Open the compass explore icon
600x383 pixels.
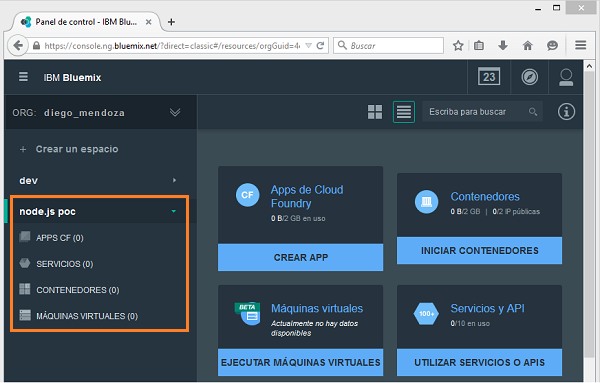pos(530,77)
